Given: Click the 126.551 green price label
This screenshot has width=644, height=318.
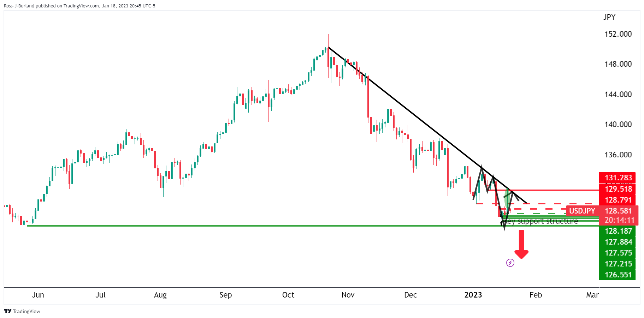Looking at the screenshot, I should point(618,275).
